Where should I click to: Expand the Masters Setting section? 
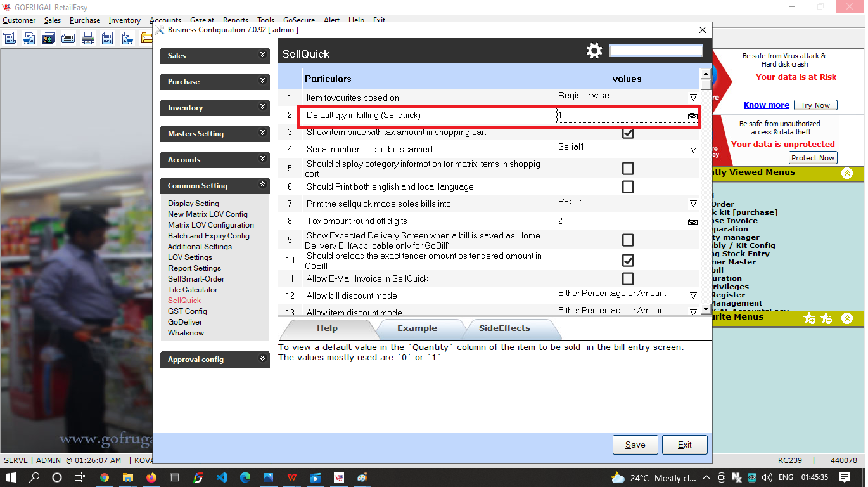(215, 134)
